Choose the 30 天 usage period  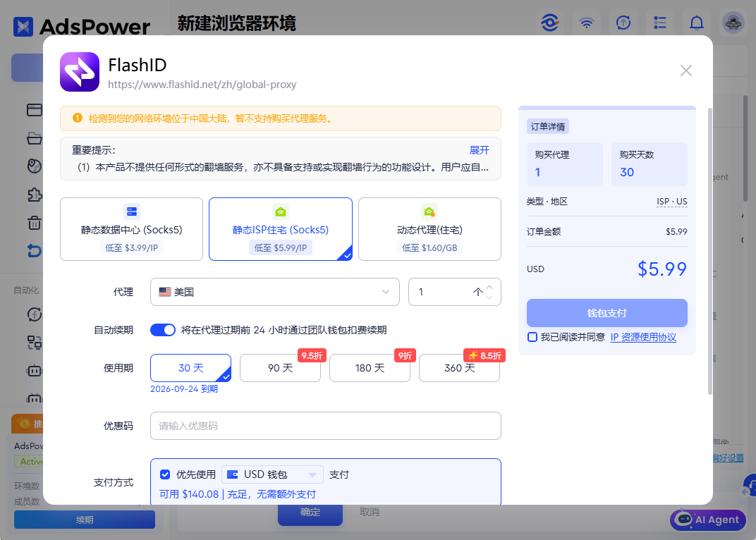[191, 368]
